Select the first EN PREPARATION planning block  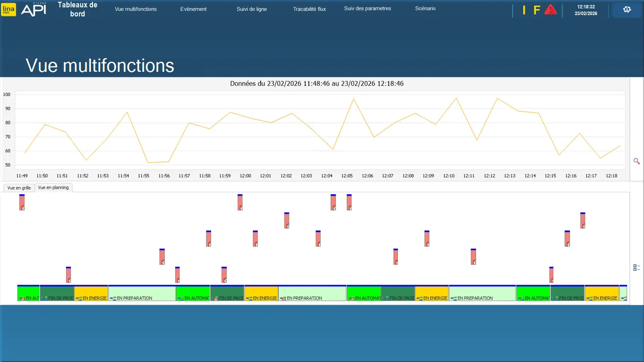[142, 294]
